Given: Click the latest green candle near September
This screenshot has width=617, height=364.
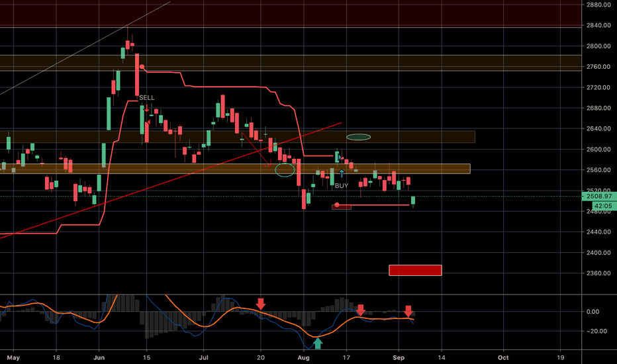Looking at the screenshot, I should 413,201.
